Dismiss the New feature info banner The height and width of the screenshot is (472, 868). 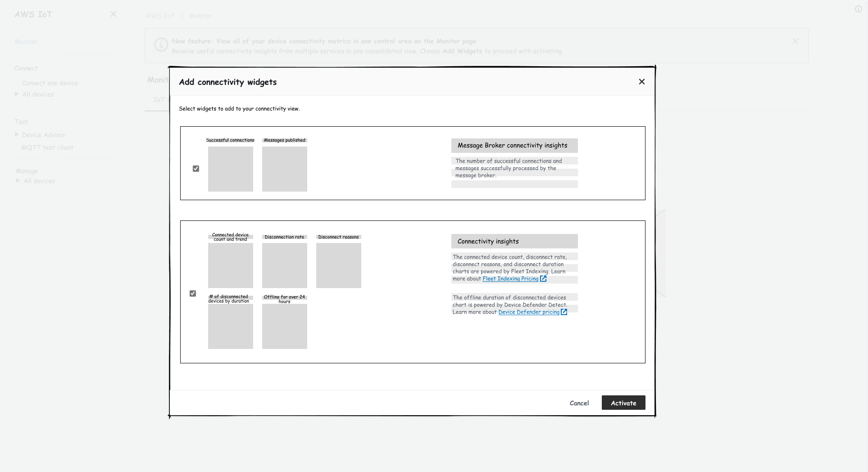point(795,41)
